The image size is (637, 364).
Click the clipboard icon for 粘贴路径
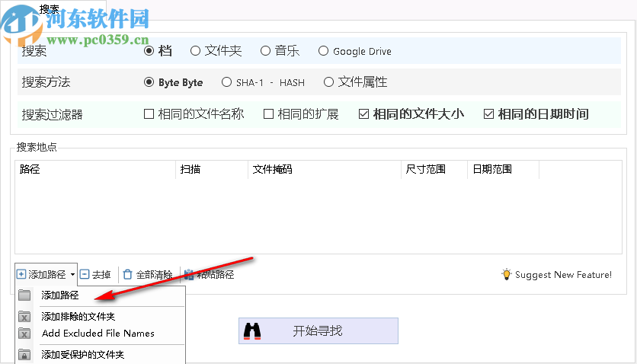(189, 275)
